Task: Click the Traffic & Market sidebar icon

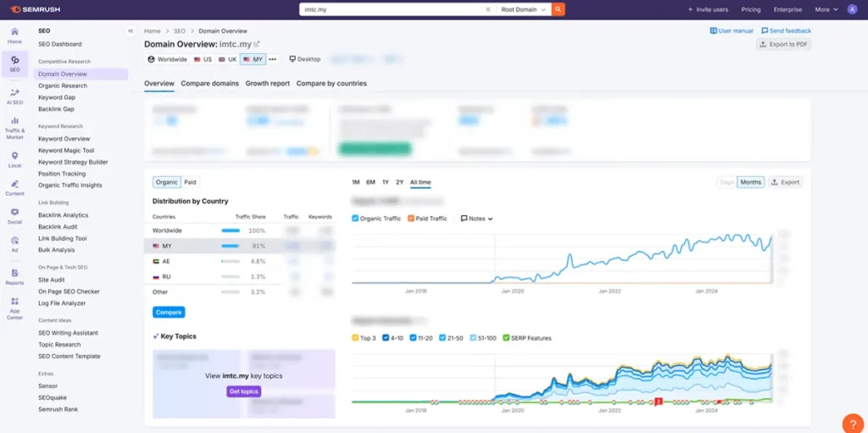Action: 14,126
